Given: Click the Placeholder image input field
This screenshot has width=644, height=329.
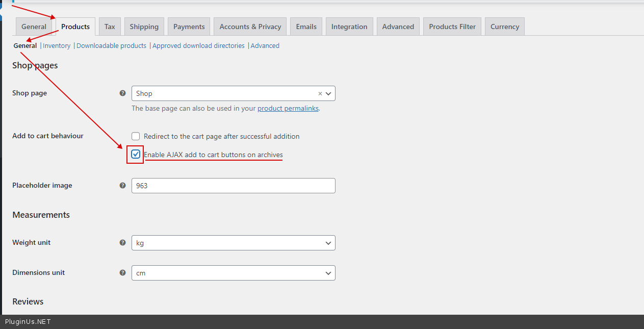Looking at the screenshot, I should pyautogui.click(x=233, y=186).
